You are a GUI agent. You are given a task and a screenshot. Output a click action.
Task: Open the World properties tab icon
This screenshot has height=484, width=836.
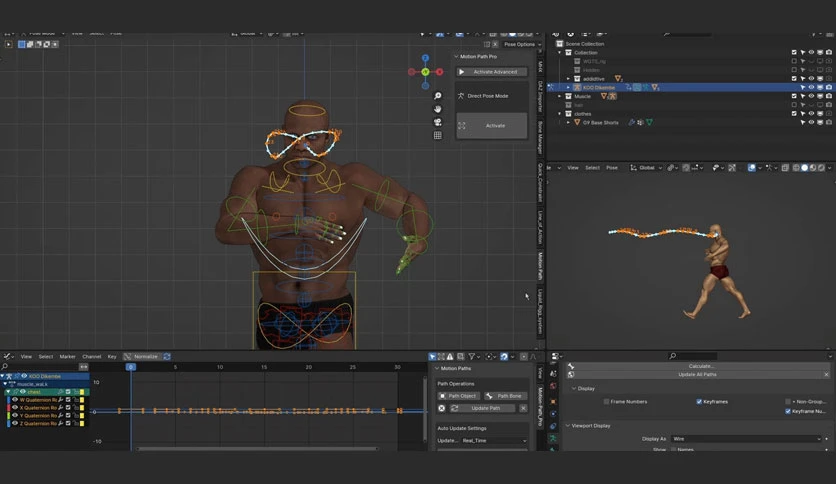553,386
